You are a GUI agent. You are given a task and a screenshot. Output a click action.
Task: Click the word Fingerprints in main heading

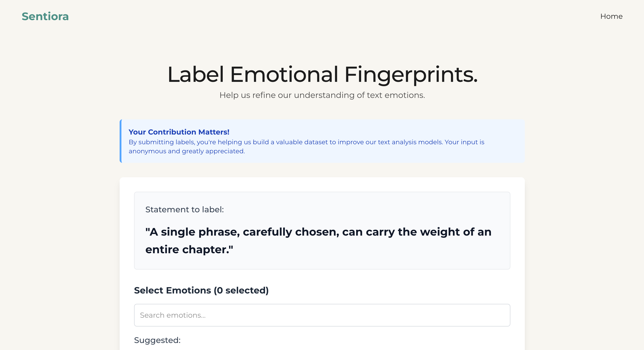click(411, 75)
